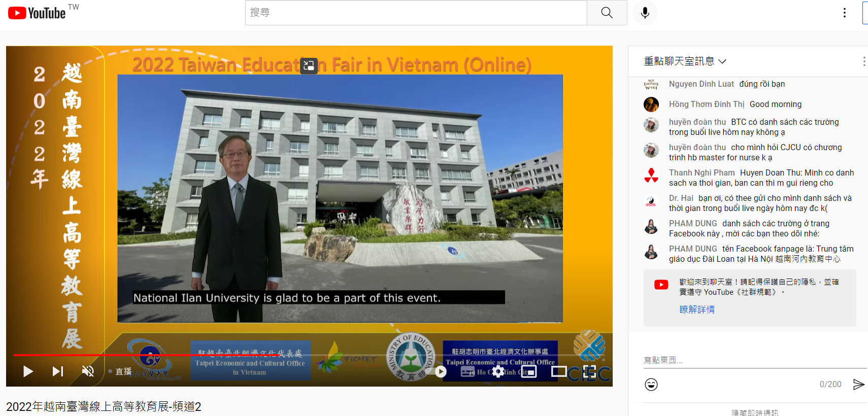868x416 pixels.
Task: Switch to theater mode
Action: coord(559,371)
